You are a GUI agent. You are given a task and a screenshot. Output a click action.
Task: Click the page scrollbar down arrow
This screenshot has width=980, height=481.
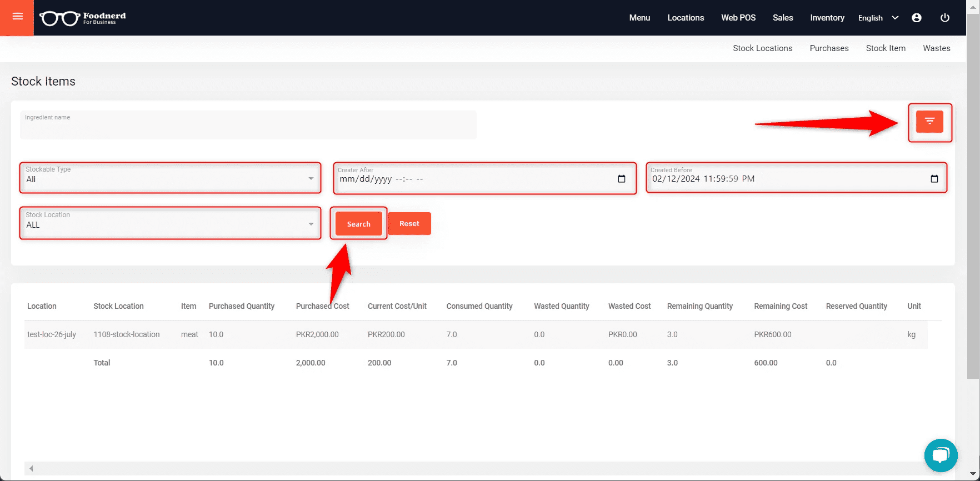coord(973,474)
